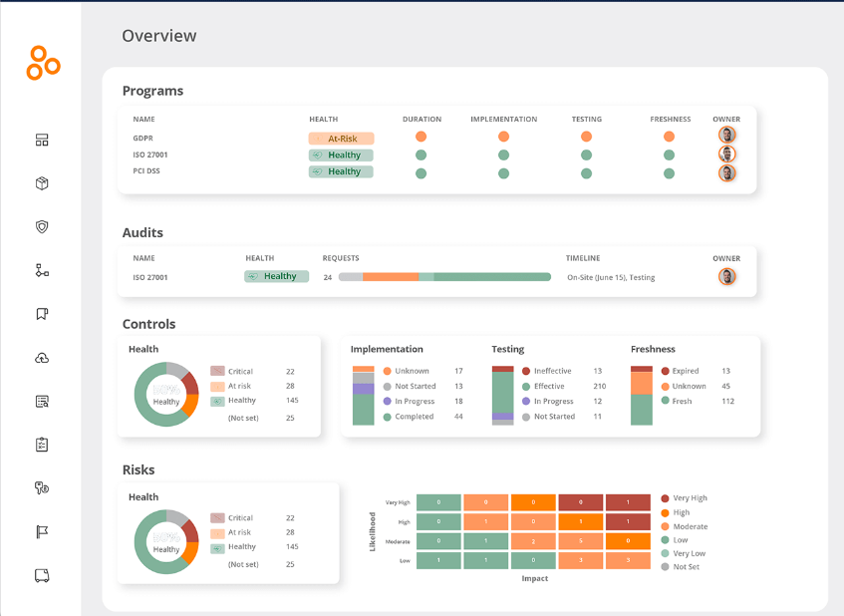The height and width of the screenshot is (616, 844).
Task: Click the Moderate risk legend item
Action: (685, 526)
